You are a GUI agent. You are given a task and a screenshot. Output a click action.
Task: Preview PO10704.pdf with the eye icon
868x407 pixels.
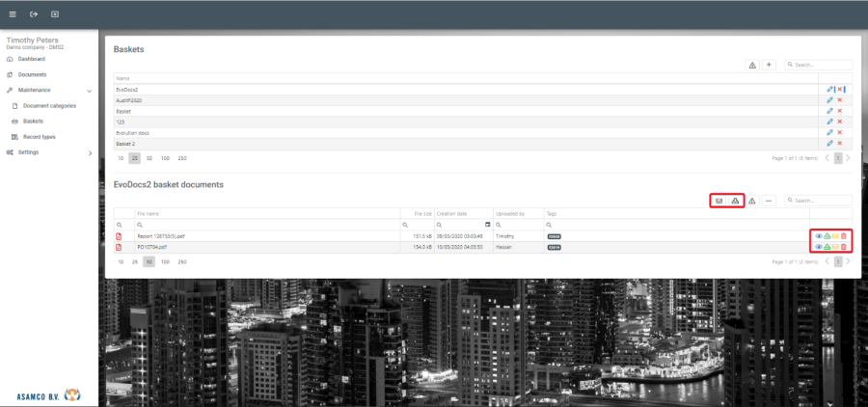coord(819,247)
